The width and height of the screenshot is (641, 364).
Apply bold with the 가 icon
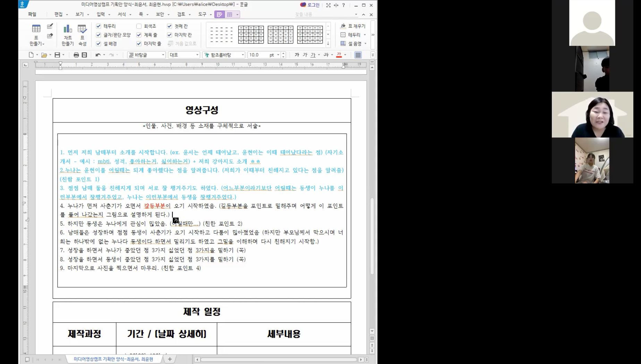(x=297, y=55)
